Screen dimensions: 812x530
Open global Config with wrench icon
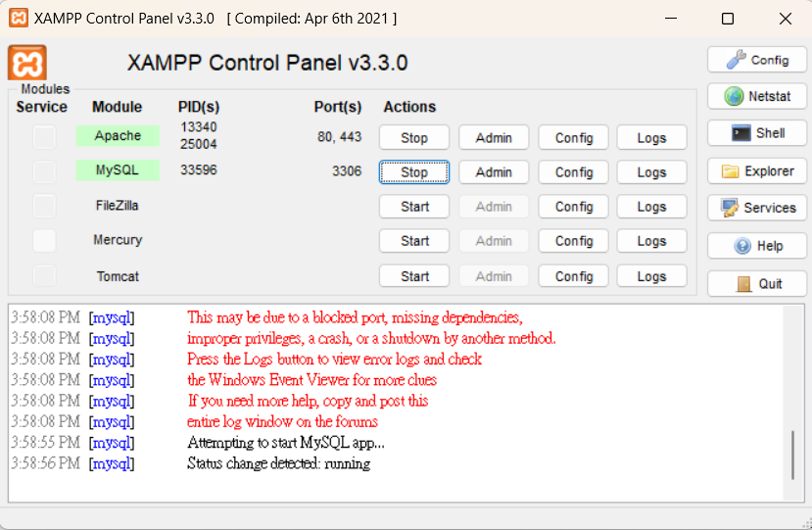click(756, 60)
